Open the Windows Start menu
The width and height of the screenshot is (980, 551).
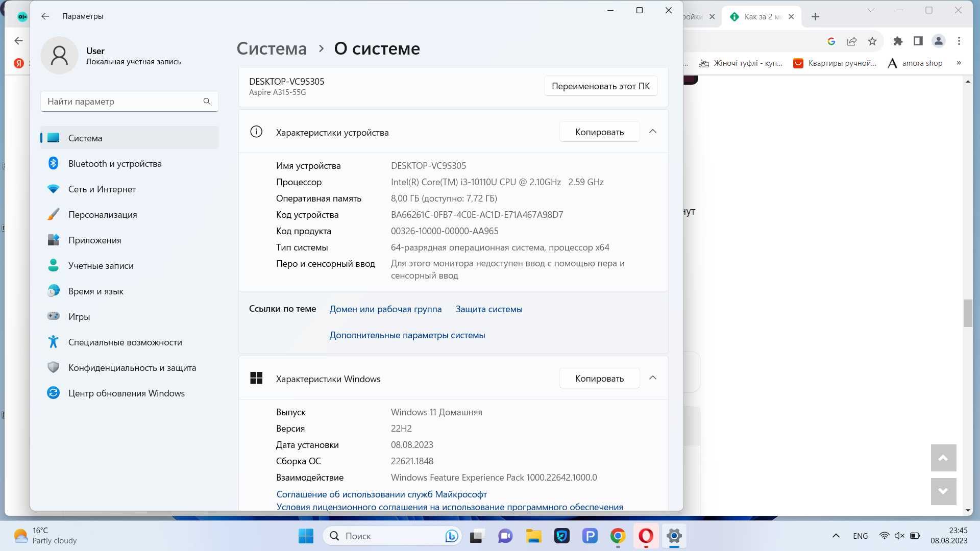pos(306,536)
